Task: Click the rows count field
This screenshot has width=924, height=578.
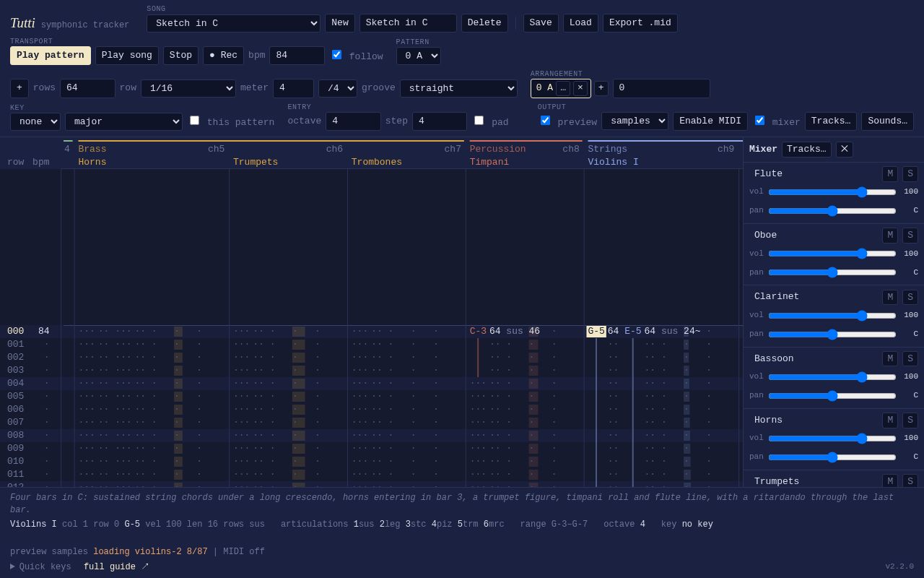Action: pos(87,88)
